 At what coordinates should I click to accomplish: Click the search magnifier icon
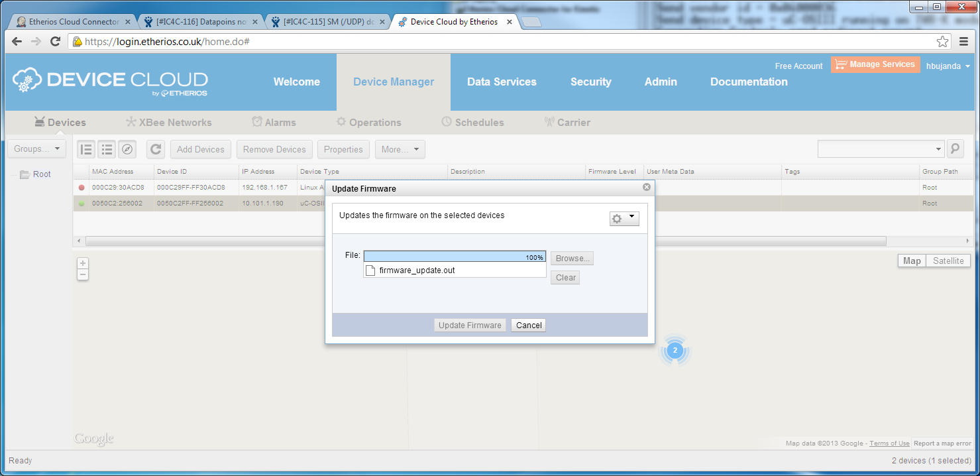[x=955, y=149]
